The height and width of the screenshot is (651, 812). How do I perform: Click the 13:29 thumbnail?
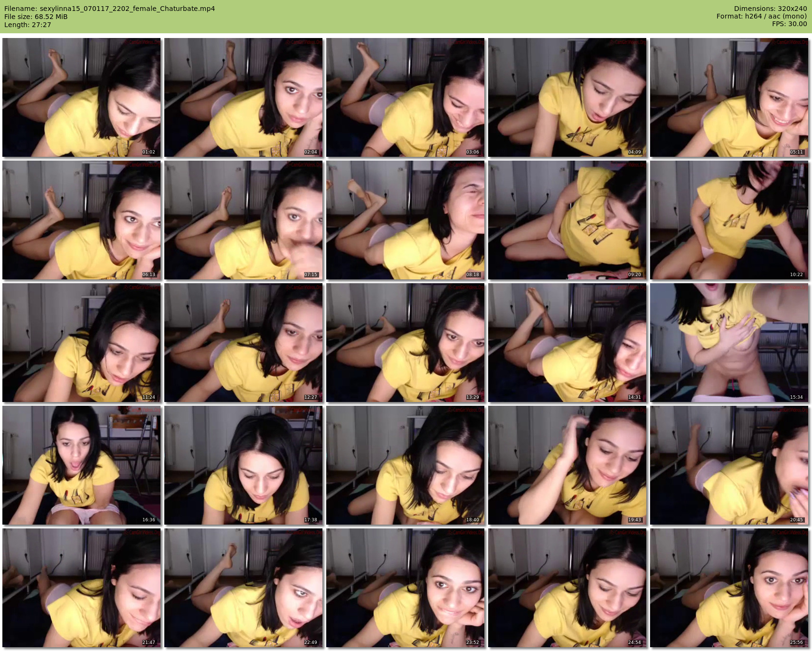pyautogui.click(x=406, y=343)
